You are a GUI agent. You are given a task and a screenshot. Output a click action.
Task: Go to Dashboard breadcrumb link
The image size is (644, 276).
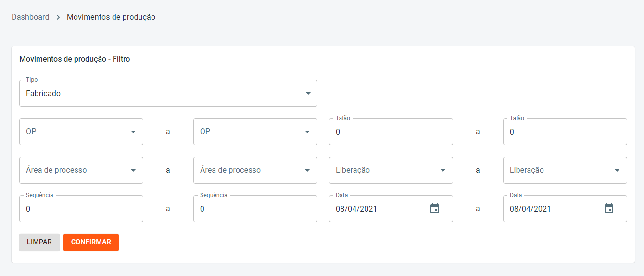point(30,17)
